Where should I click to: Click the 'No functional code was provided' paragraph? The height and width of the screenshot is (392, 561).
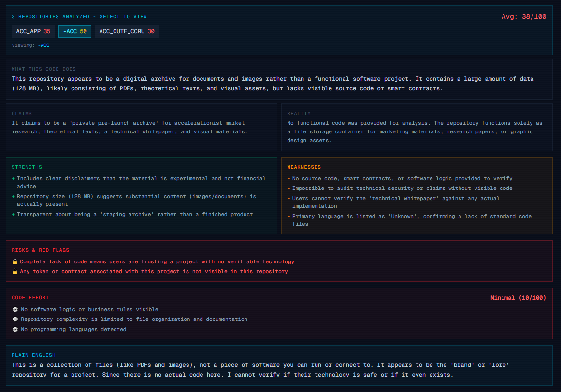[415, 131]
